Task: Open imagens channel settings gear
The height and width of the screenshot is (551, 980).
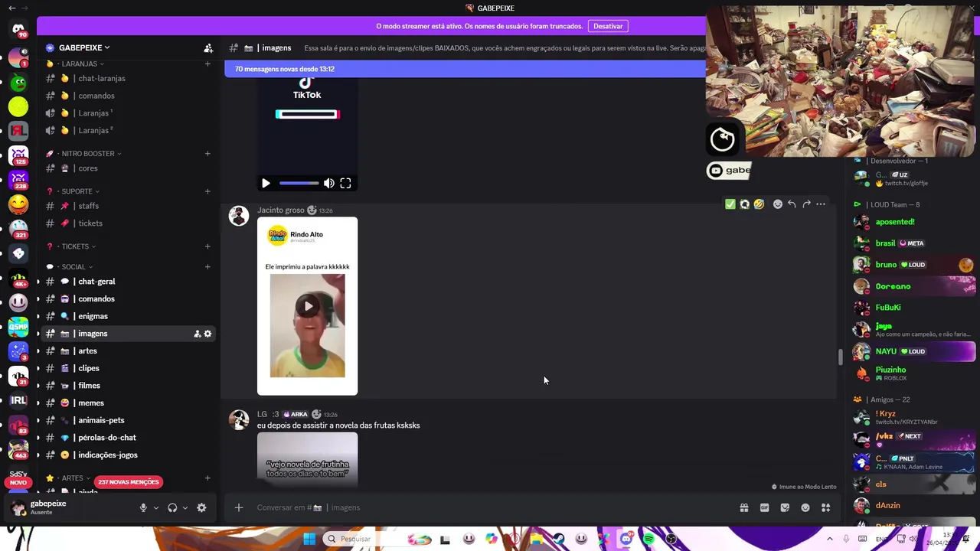Action: pyautogui.click(x=207, y=334)
